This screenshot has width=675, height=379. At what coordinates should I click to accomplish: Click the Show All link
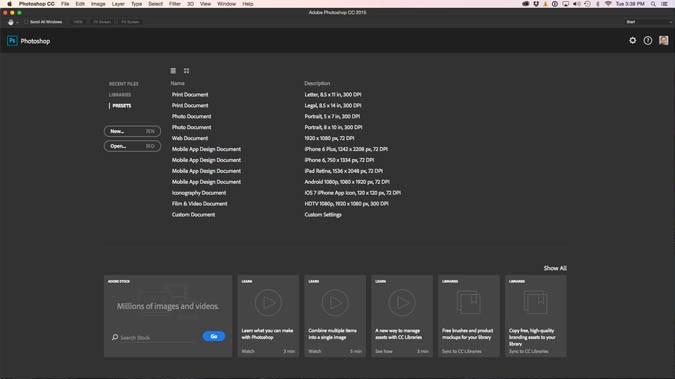(x=555, y=268)
